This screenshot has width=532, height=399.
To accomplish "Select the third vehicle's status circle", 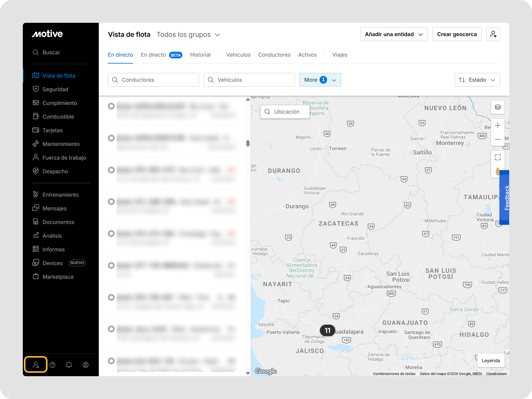I will [111, 170].
